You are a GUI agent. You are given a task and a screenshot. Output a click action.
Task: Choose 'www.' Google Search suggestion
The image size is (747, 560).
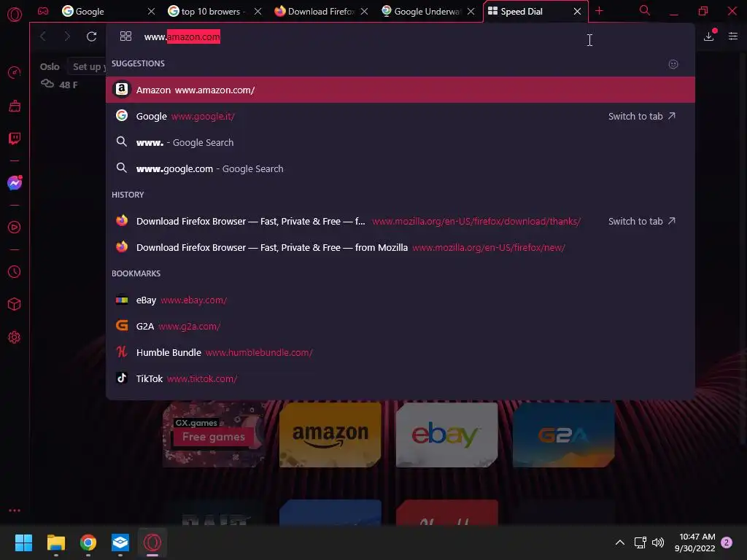[400, 142]
